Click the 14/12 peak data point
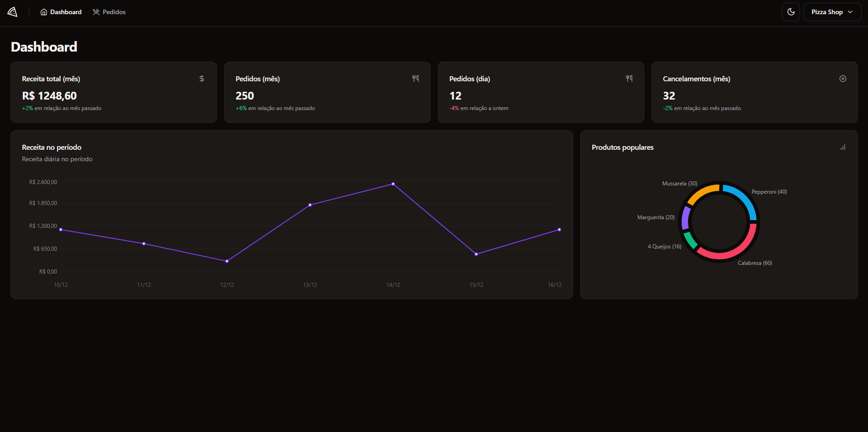 point(393,184)
